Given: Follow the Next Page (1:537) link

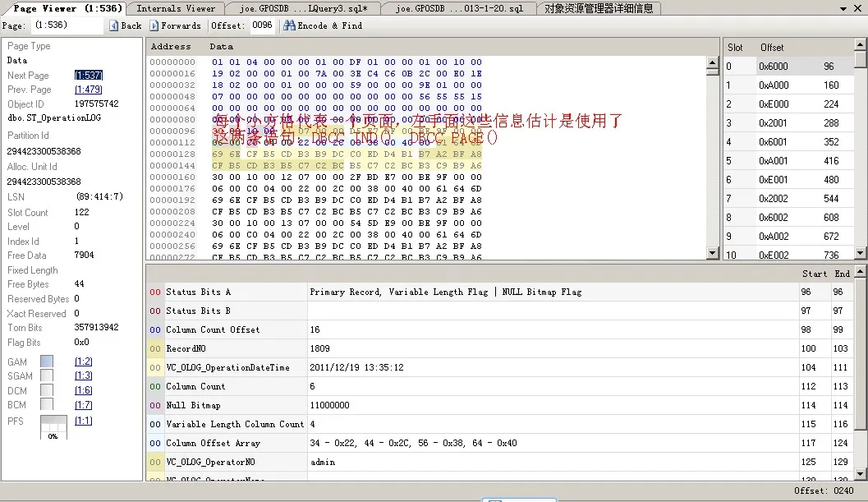Looking at the screenshot, I should pos(88,76).
